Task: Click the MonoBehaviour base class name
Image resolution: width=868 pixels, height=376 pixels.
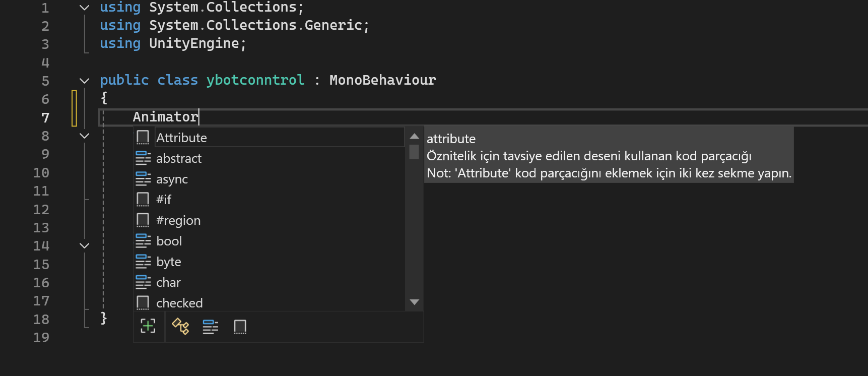Action: [x=382, y=80]
